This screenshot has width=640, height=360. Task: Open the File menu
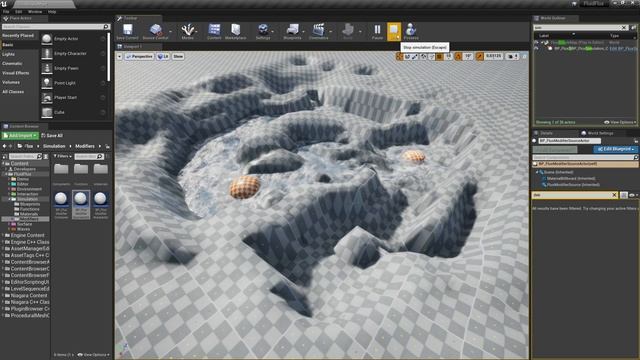(6, 11)
